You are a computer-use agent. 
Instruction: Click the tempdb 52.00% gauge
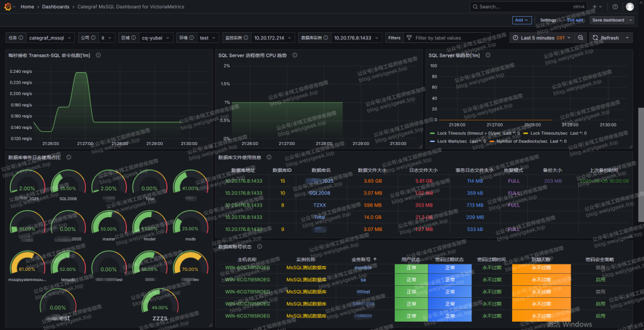point(68,266)
